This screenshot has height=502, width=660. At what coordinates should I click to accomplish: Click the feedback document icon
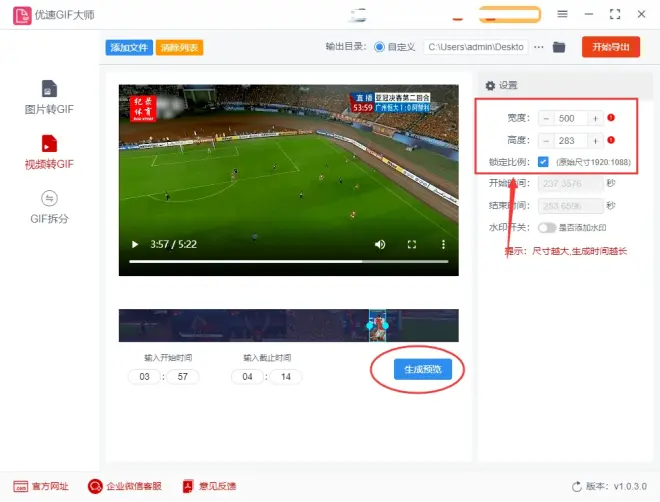pos(188,486)
